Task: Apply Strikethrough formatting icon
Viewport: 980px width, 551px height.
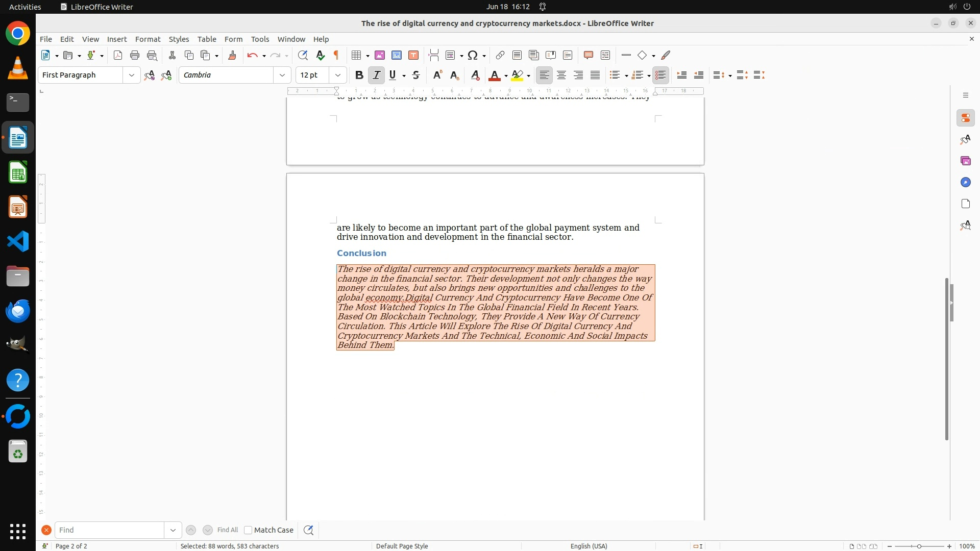Action: click(416, 75)
